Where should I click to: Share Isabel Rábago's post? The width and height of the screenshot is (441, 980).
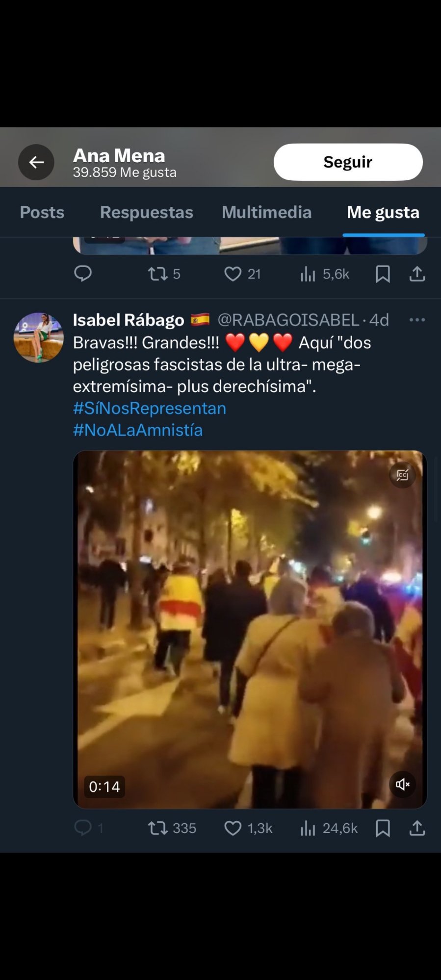pos(417,828)
